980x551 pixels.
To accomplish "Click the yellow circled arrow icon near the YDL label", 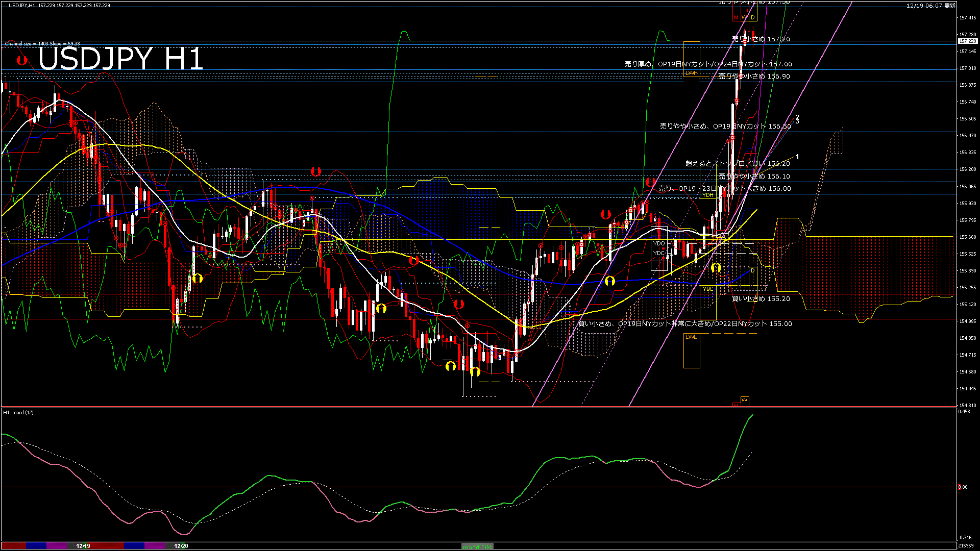I will (x=716, y=267).
